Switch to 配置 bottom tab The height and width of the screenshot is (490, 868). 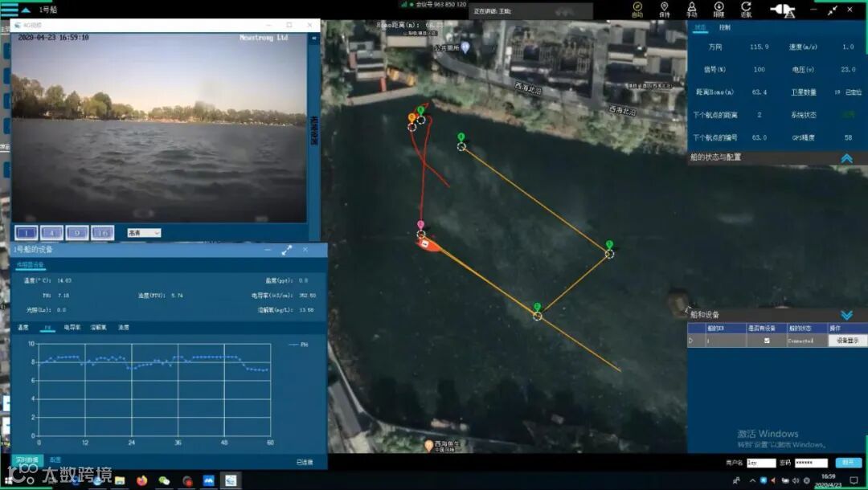click(x=55, y=460)
